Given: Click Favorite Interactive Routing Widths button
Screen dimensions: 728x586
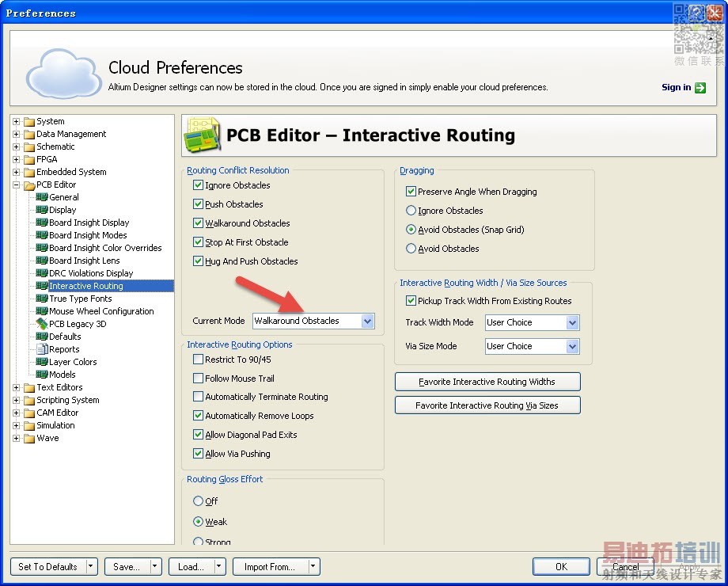Looking at the screenshot, I should pyautogui.click(x=487, y=382).
